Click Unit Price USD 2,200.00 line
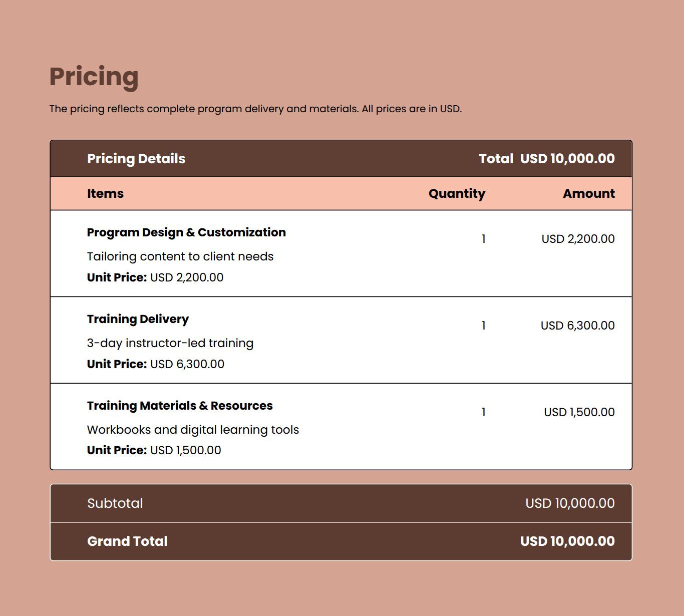 pos(155,277)
